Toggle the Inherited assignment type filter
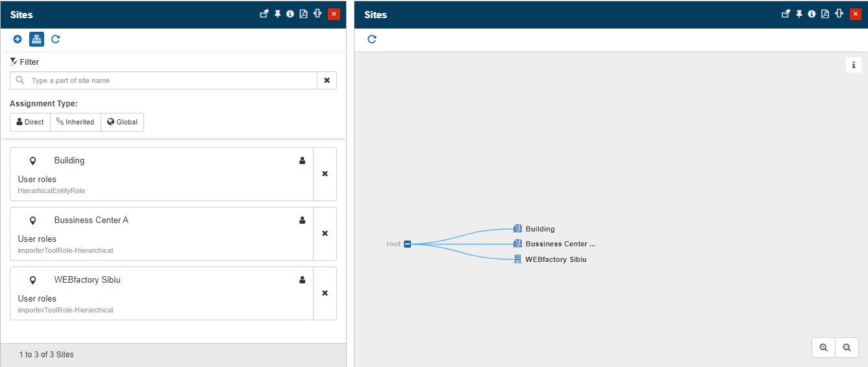 [x=75, y=122]
